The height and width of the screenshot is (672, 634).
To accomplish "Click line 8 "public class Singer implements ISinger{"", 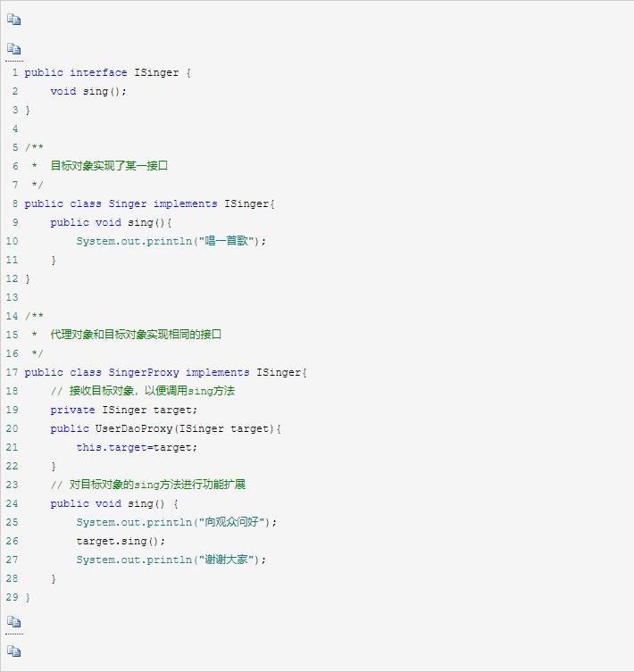I will pos(149,203).
